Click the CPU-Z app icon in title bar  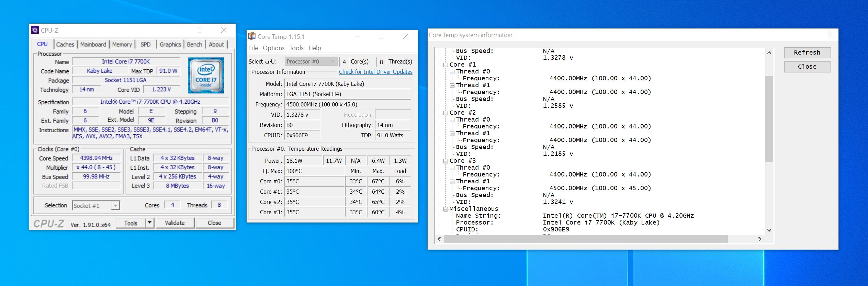tap(35, 30)
